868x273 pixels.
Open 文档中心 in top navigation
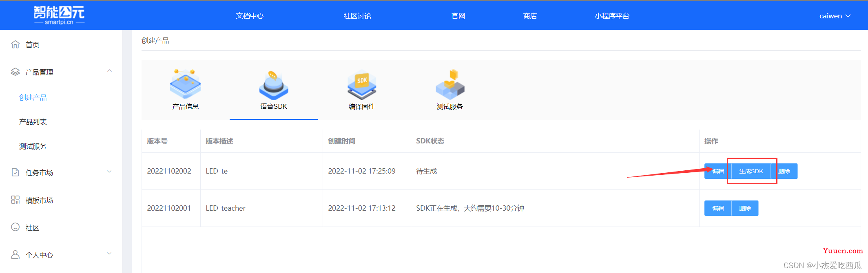(x=250, y=16)
